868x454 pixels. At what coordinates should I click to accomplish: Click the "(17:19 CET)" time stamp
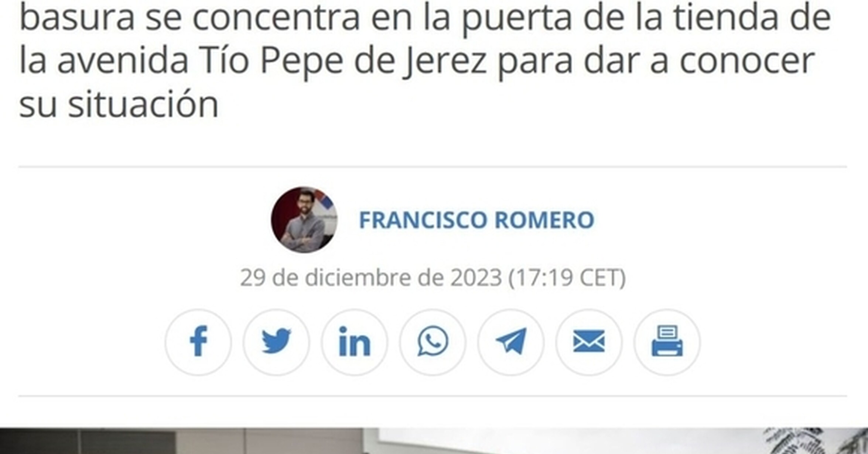pos(567,278)
